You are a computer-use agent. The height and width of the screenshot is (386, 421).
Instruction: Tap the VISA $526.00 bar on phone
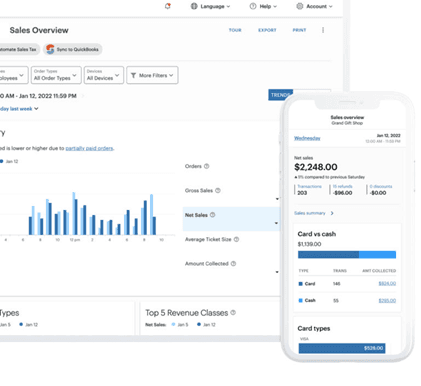click(x=342, y=348)
